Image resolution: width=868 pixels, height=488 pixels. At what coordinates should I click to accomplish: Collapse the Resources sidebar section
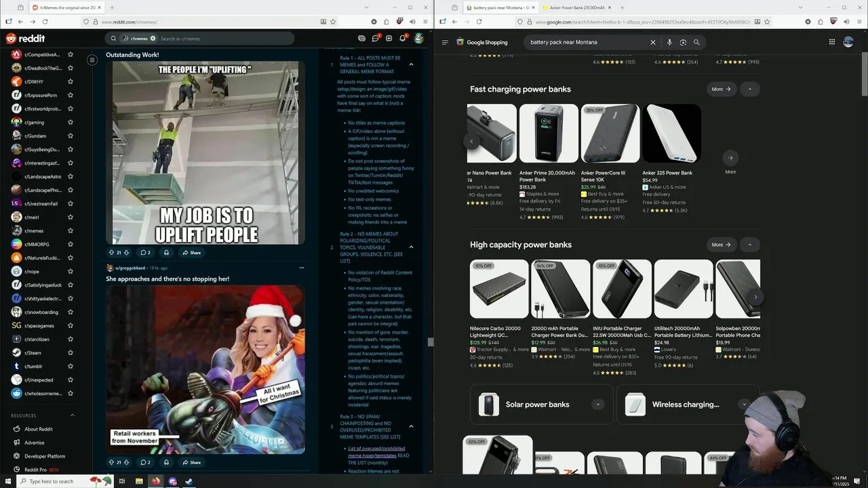click(x=73, y=415)
